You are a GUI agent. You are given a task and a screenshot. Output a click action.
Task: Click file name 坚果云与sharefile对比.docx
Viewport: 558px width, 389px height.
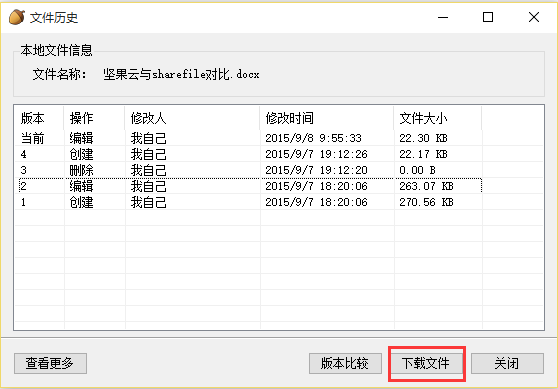coord(181,74)
